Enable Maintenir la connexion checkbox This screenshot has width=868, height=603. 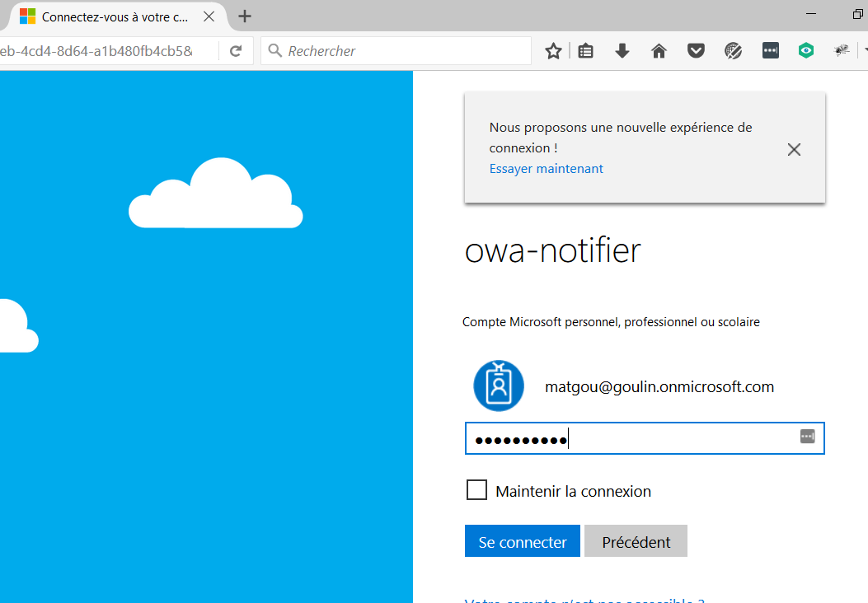476,490
